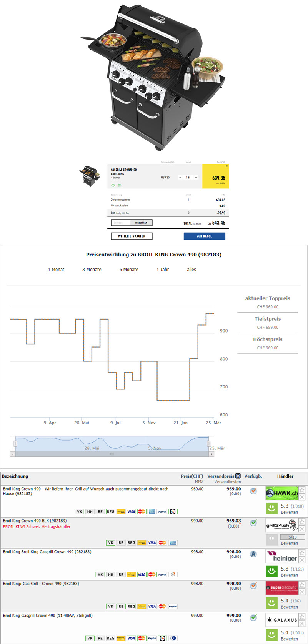Sort by Preis(CHF) column header
Viewport: 308px width, 644px height.
[x=192, y=476]
